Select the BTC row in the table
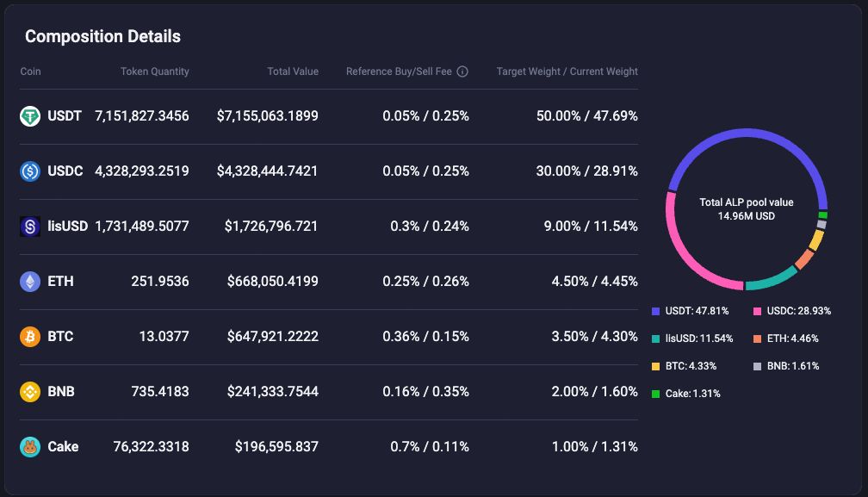Screen dimensions: 868x497 coord(327,336)
